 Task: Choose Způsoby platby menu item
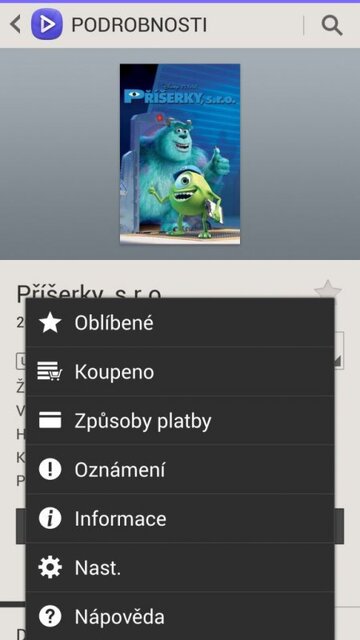click(x=180, y=420)
